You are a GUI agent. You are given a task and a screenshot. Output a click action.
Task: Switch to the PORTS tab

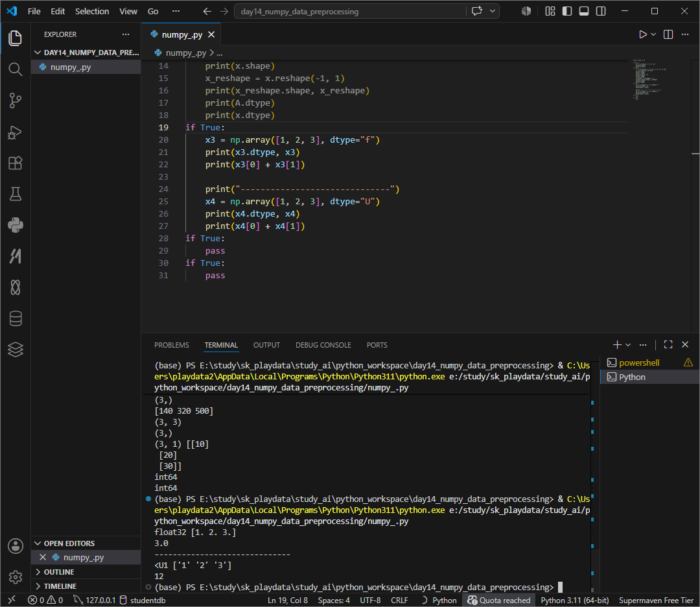(377, 345)
